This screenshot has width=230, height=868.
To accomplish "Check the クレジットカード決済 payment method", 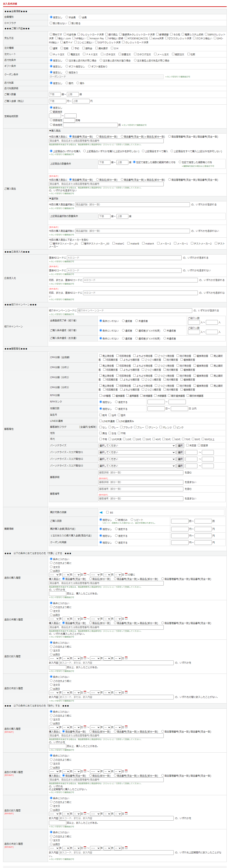I will tap(79, 34).
